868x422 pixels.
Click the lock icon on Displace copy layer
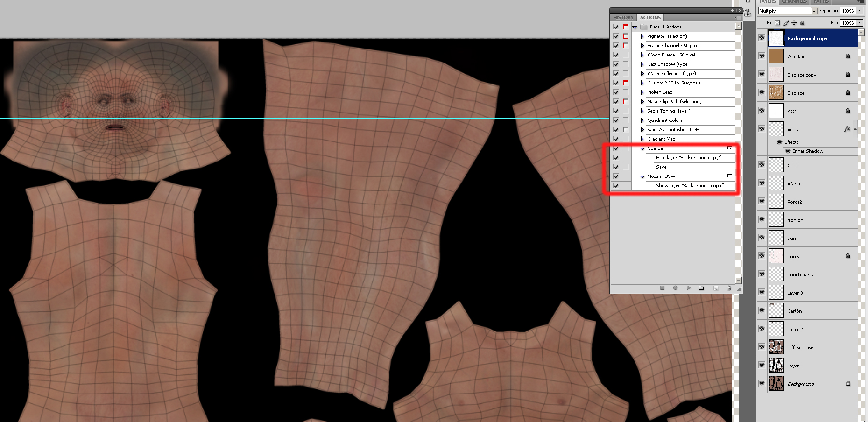pyautogui.click(x=848, y=74)
